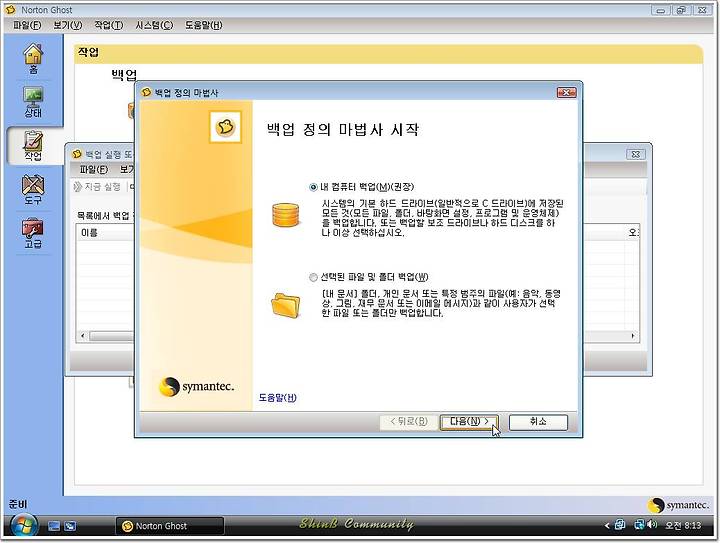This screenshot has width=720, height=543.
Task: Click the 취소 cancel button
Action: click(538, 422)
